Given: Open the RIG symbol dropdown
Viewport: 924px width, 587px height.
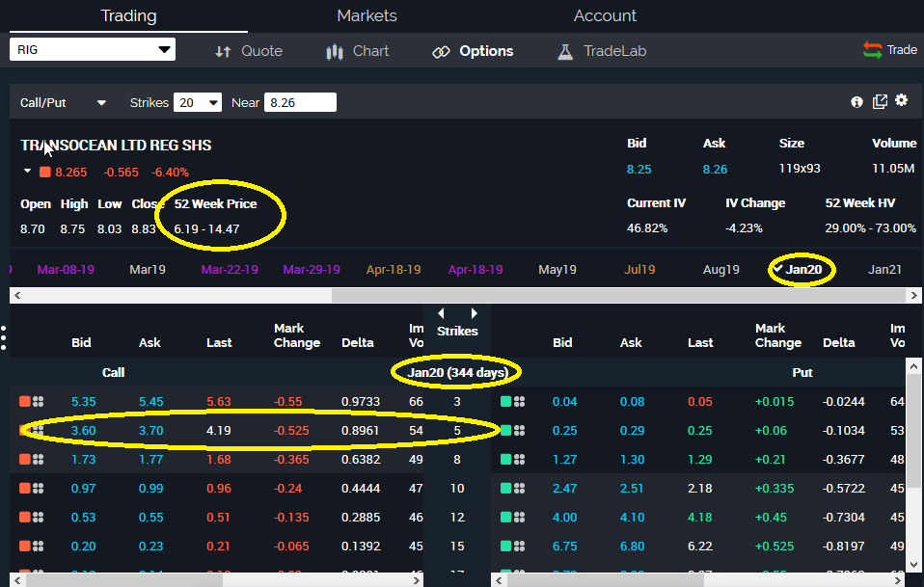Looking at the screenshot, I should (x=93, y=49).
